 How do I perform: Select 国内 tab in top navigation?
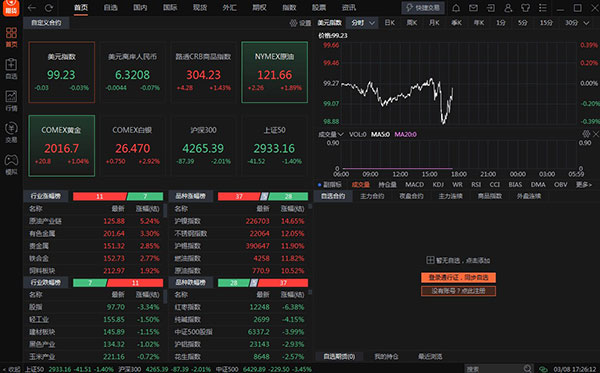coord(140,8)
